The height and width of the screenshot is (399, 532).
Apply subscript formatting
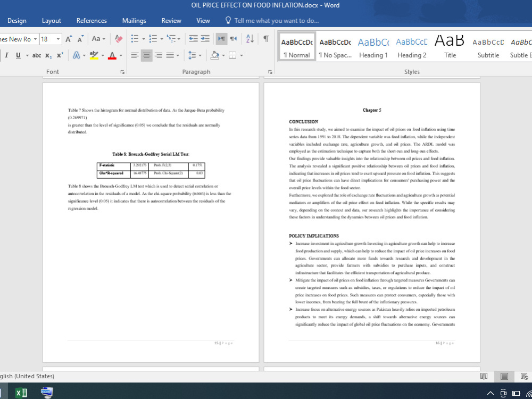click(48, 55)
